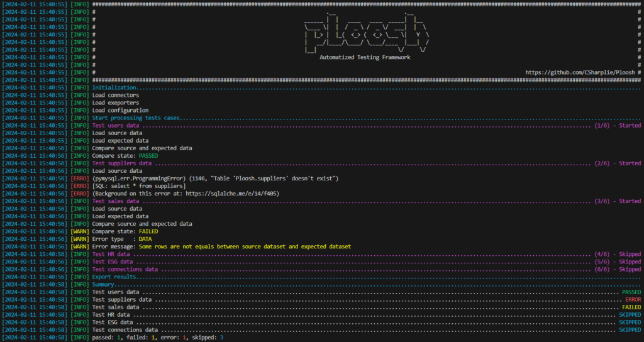
Task: Click the Load configuration log entry
Action: [x=120, y=110]
